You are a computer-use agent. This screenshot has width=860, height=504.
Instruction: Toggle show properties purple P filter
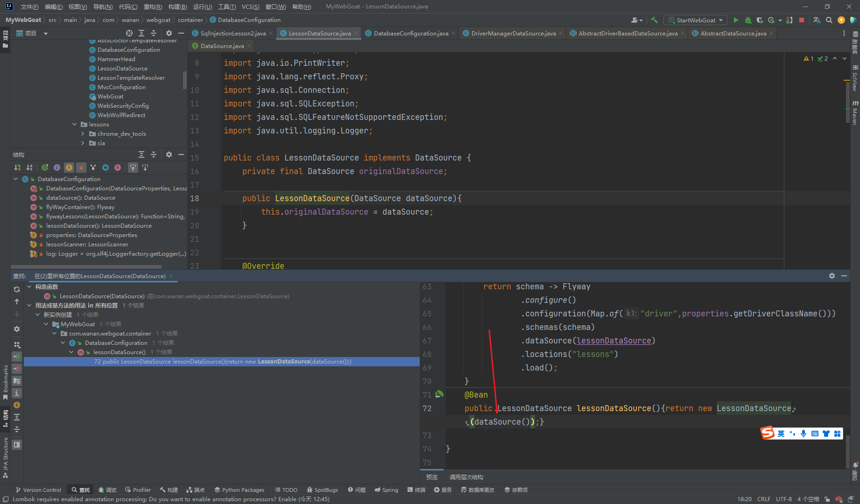[57, 168]
